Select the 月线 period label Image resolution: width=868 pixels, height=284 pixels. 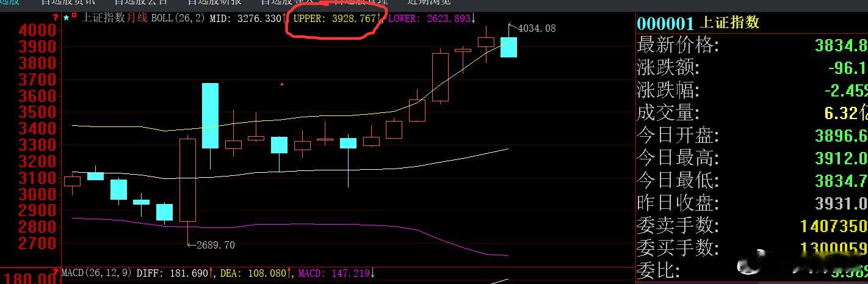137,18
